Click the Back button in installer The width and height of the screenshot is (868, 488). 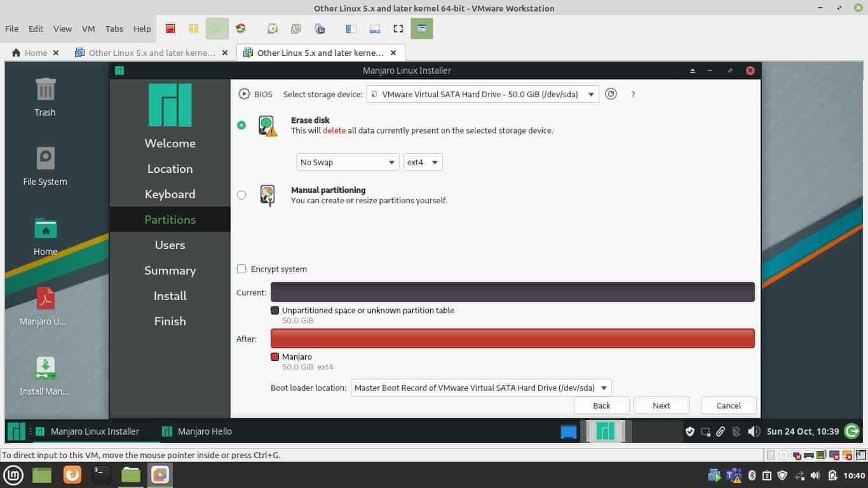tap(602, 405)
